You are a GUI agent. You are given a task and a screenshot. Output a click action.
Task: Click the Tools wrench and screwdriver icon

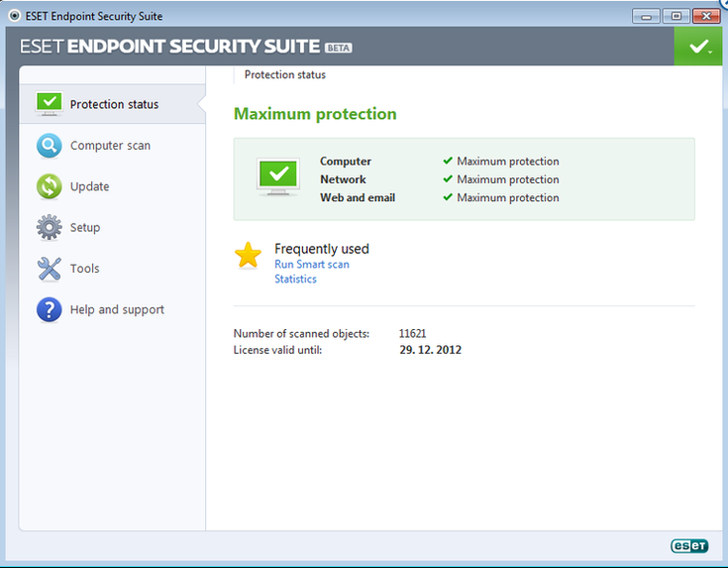click(x=50, y=269)
